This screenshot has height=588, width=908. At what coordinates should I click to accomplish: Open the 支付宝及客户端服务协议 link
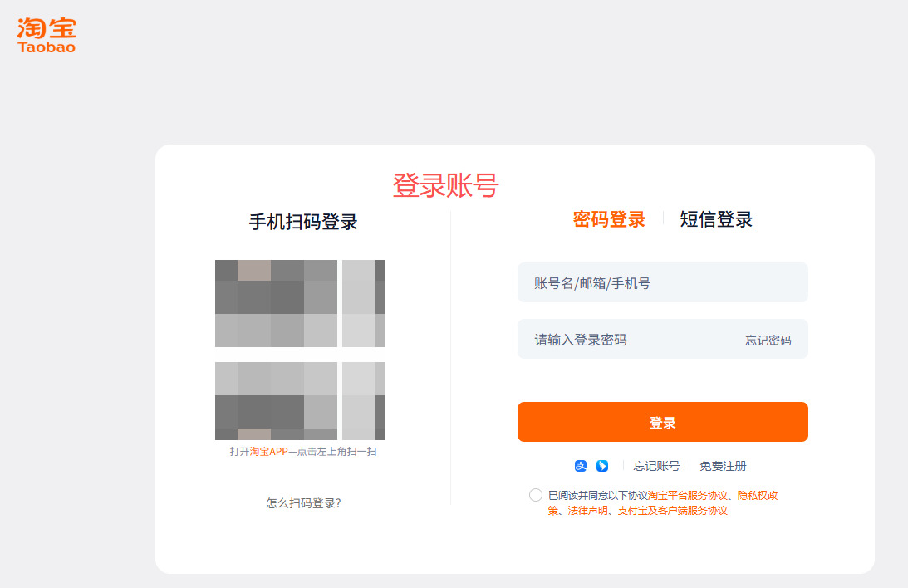672,511
